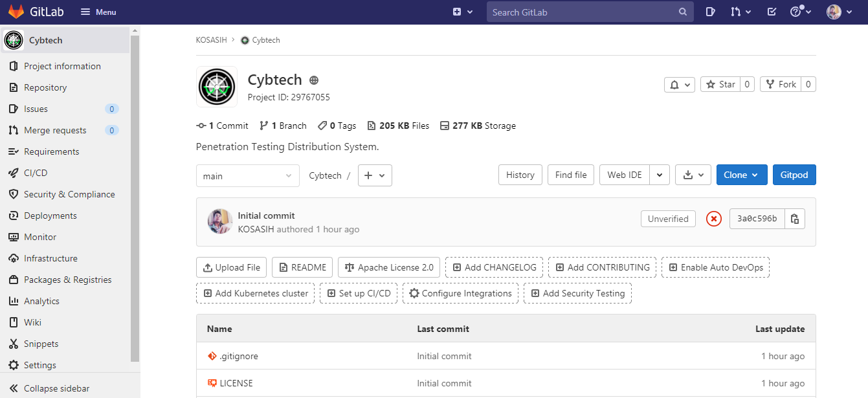
Task: Click the Monitor sidebar icon
Action: tap(13, 237)
